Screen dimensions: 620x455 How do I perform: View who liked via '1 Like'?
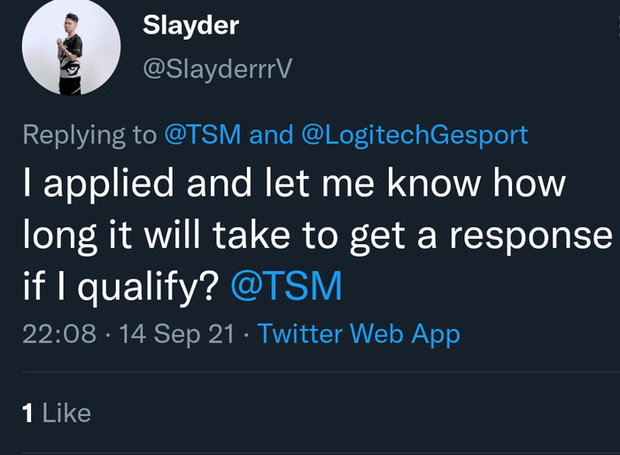(56, 412)
